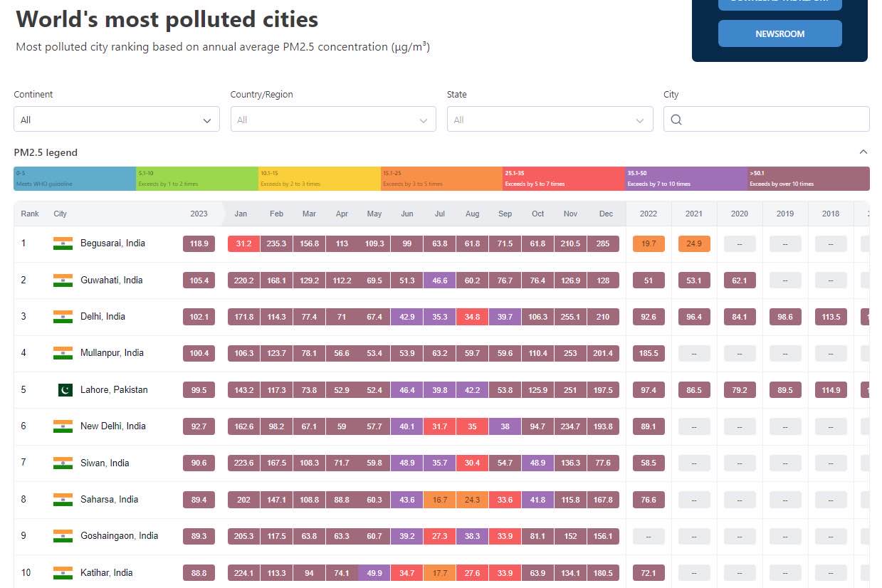
Task: Select the yellow 10.1-15 legend swatch
Action: (320, 179)
